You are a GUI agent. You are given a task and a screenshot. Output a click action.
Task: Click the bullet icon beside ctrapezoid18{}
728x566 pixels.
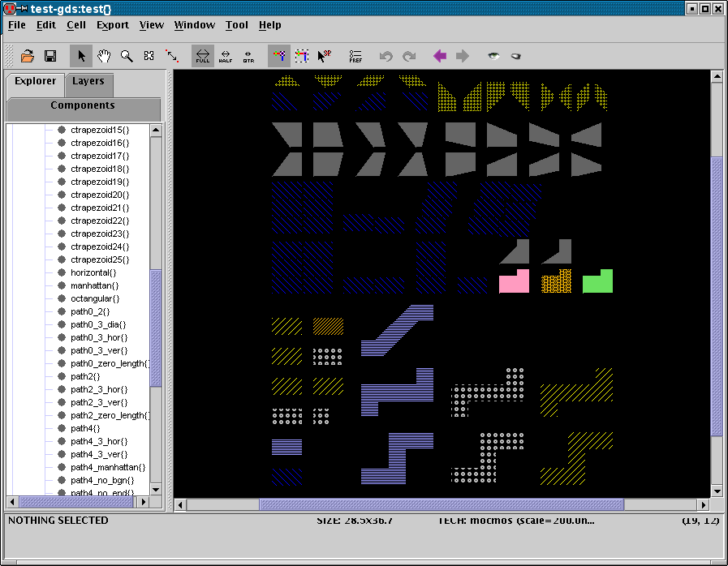pos(62,169)
